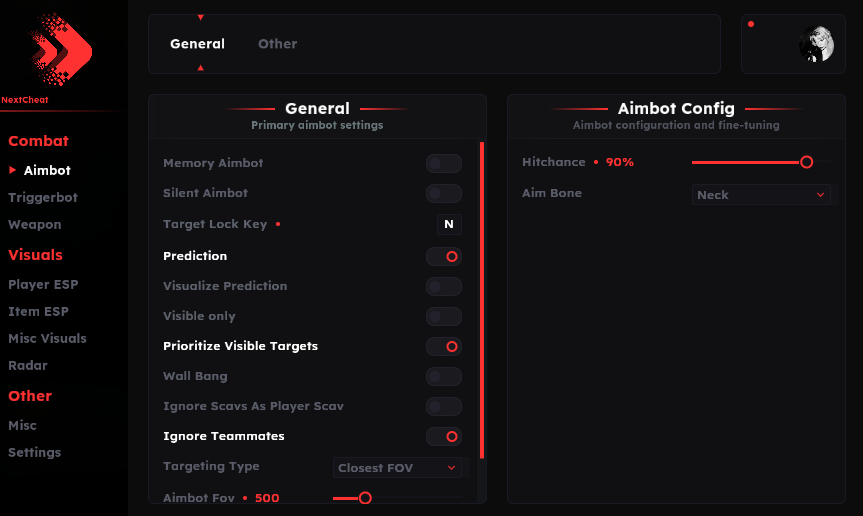The image size is (863, 516).
Task: Enable Visible only toggle
Action: (x=444, y=317)
